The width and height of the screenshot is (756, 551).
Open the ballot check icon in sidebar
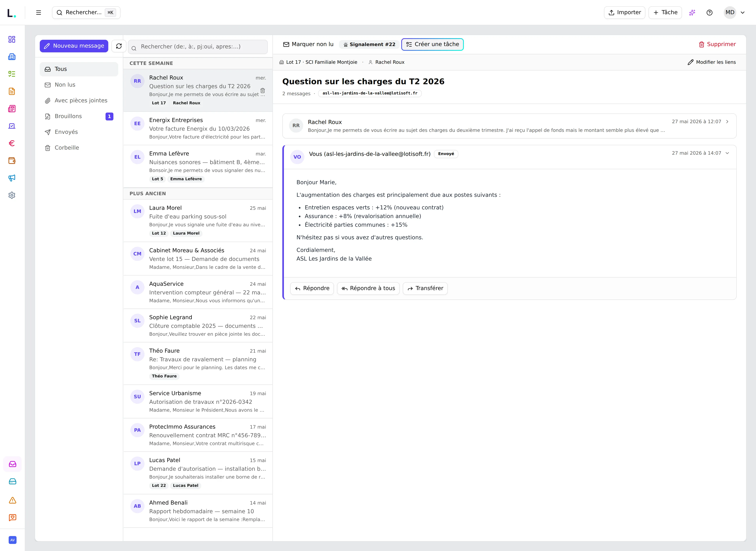[x=12, y=126]
